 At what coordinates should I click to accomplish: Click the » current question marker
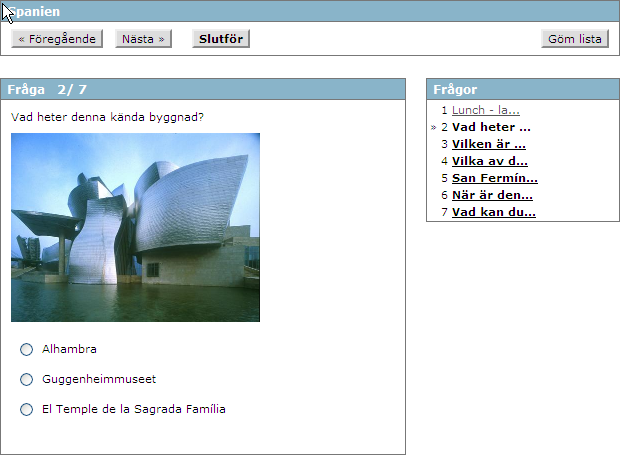pos(433,127)
